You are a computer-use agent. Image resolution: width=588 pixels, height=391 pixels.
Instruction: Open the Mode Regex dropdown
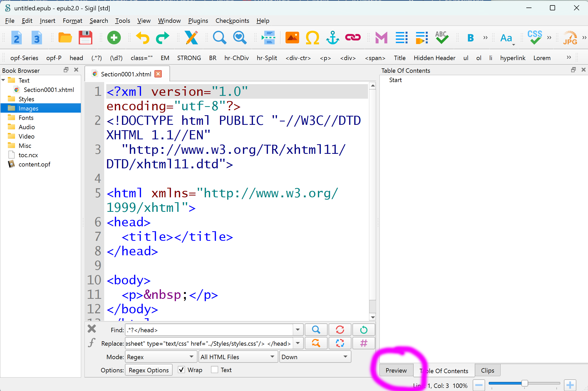tap(160, 357)
